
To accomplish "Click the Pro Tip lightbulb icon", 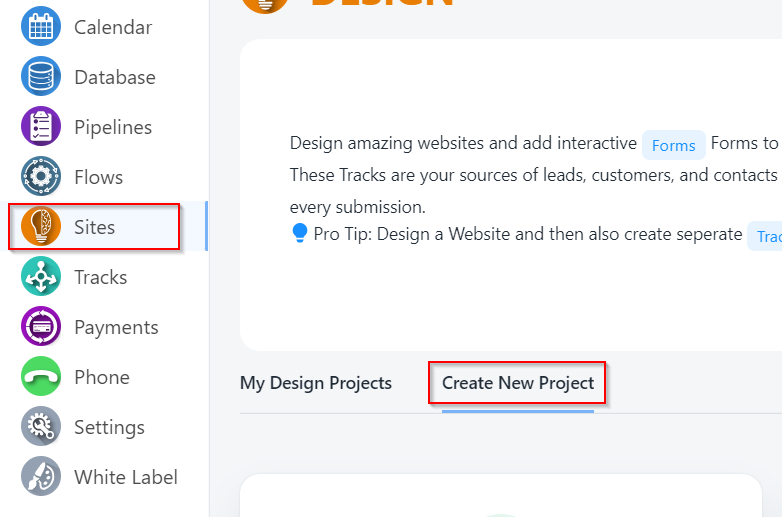I will tap(299, 235).
